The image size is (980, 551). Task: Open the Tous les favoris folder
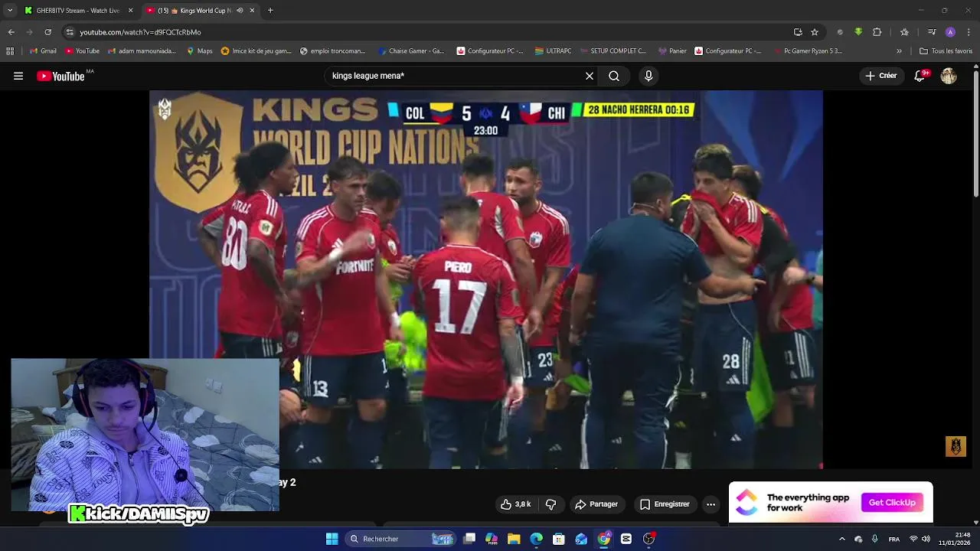coord(946,51)
